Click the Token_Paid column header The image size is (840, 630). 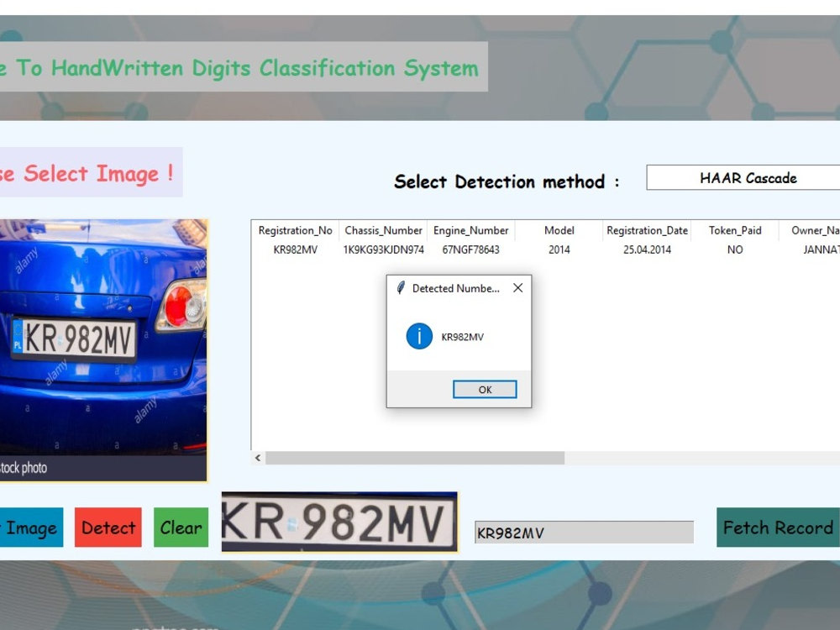[735, 230]
